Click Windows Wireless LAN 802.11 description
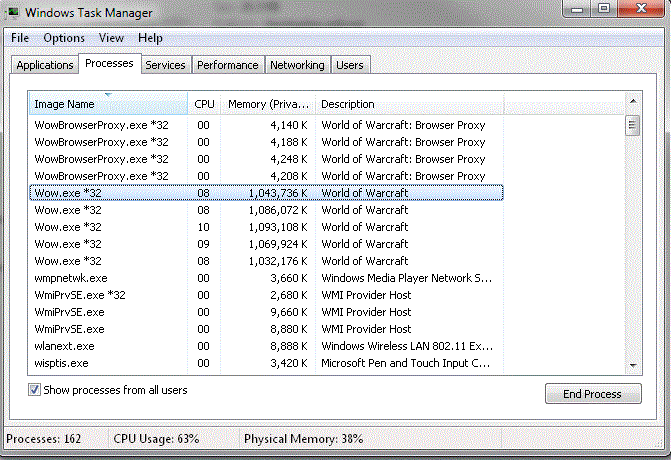The image size is (671, 460). pyautogui.click(x=407, y=346)
